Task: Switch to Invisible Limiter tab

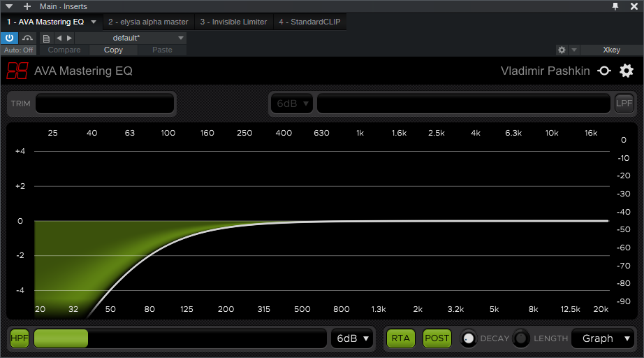Action: click(x=233, y=22)
